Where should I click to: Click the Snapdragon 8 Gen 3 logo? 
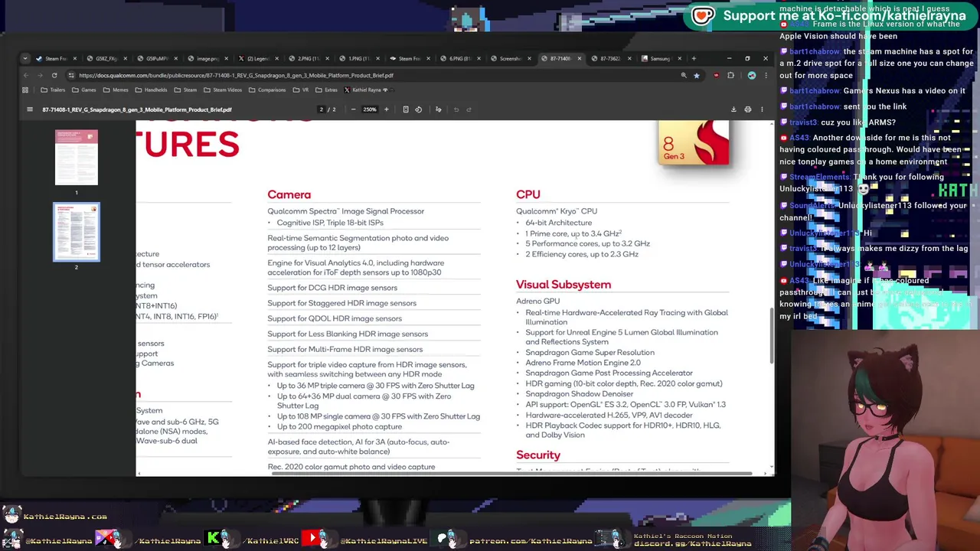click(x=694, y=143)
